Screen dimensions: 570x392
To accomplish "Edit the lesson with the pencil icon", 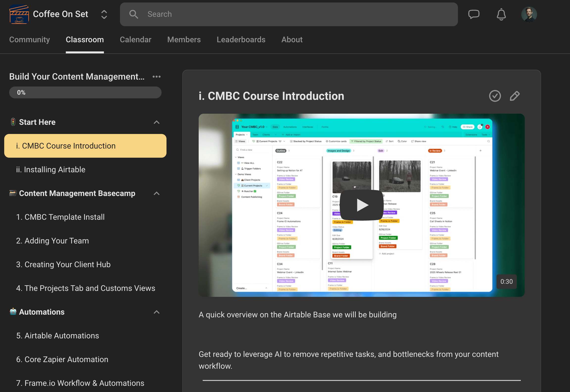I will (x=515, y=96).
